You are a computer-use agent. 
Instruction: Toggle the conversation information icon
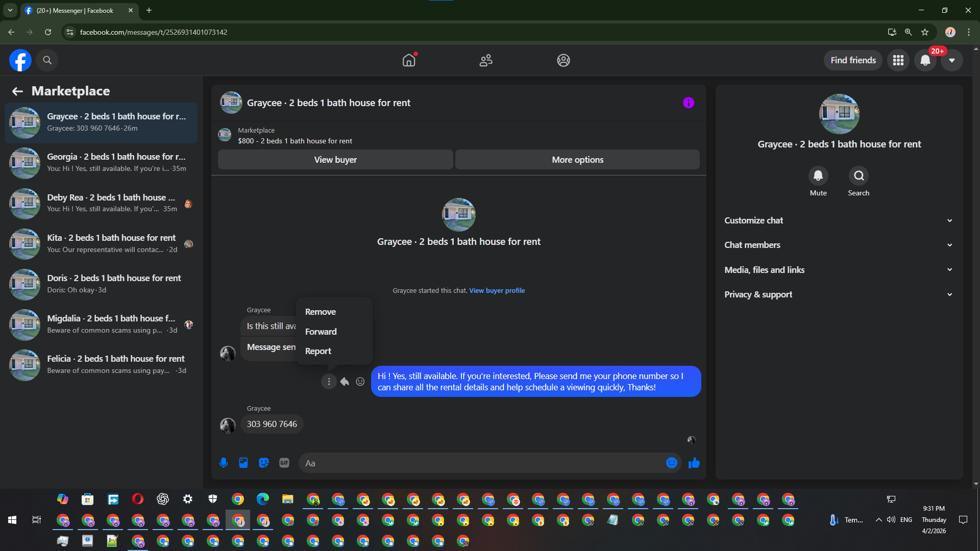tap(689, 103)
